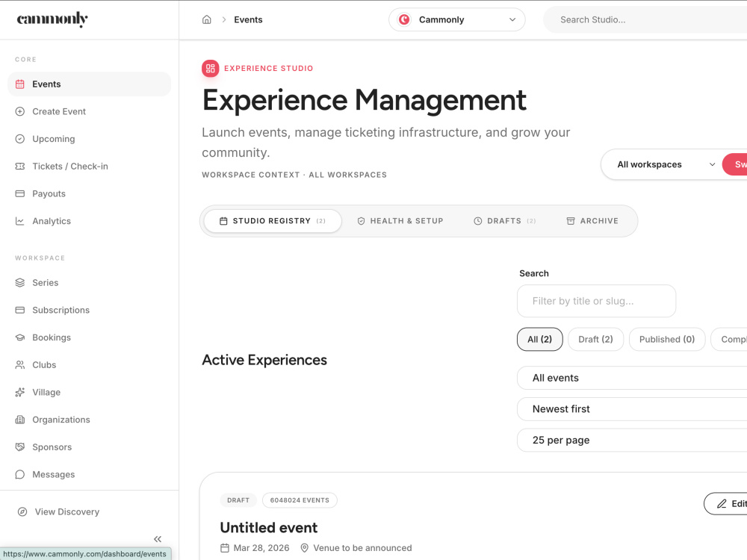
Task: Click the Sponsors handshake icon
Action: [x=20, y=447]
